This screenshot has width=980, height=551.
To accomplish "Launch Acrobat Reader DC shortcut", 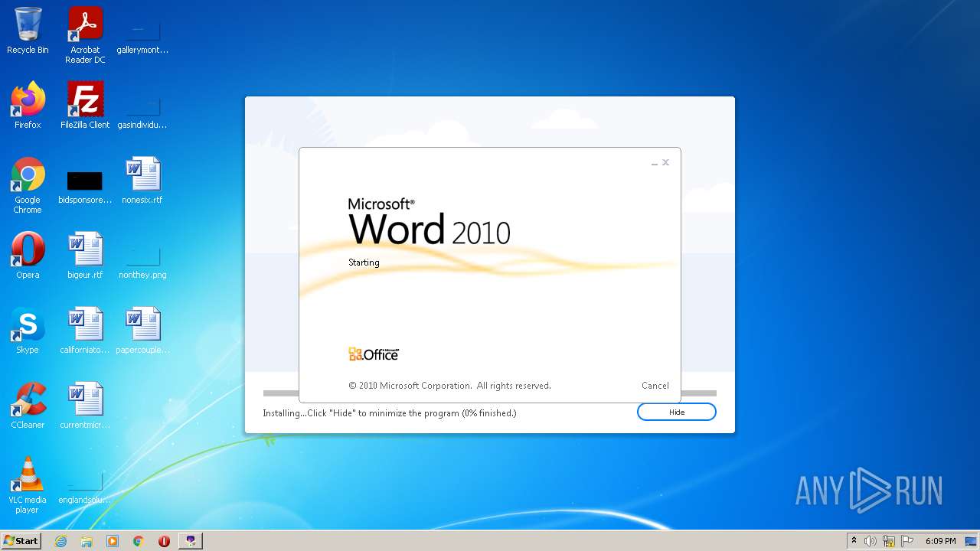I will [x=85, y=35].
